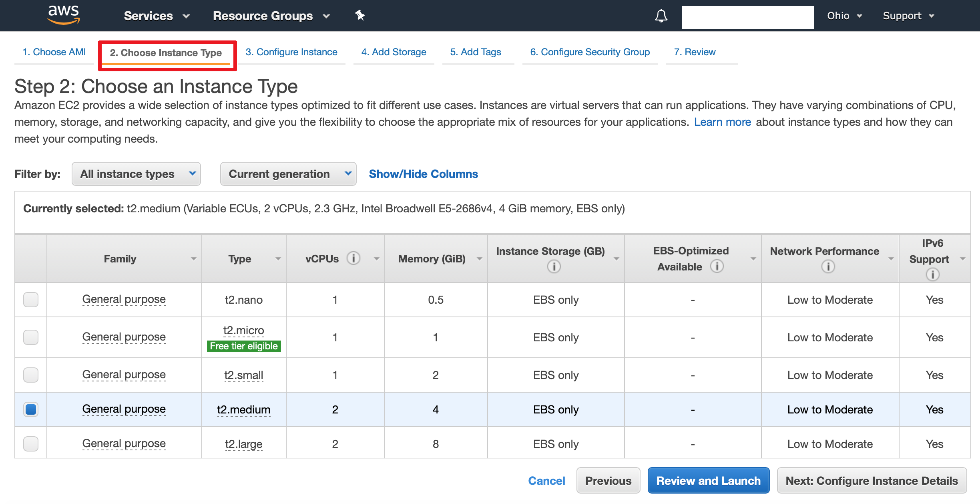Click the account name field in header

click(x=748, y=17)
